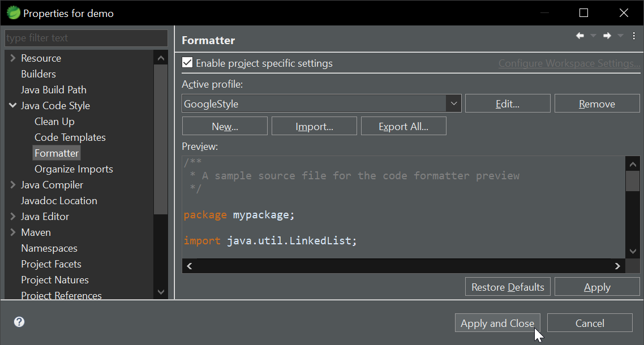The width and height of the screenshot is (644, 345).
Task: Click tree scrollbar down arrow
Action: click(x=161, y=292)
